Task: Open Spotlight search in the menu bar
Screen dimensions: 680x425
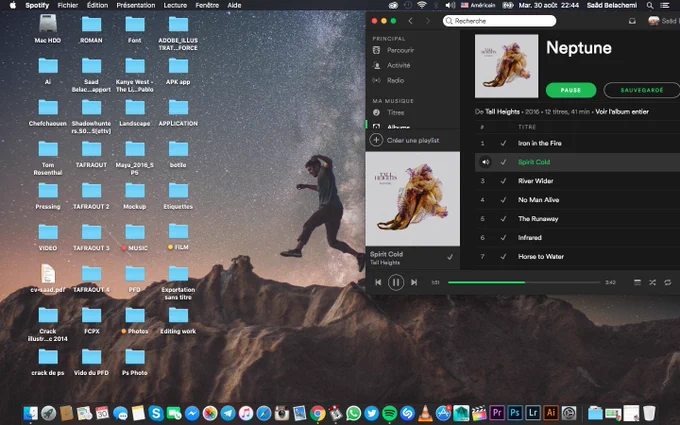Action: tap(650, 5)
